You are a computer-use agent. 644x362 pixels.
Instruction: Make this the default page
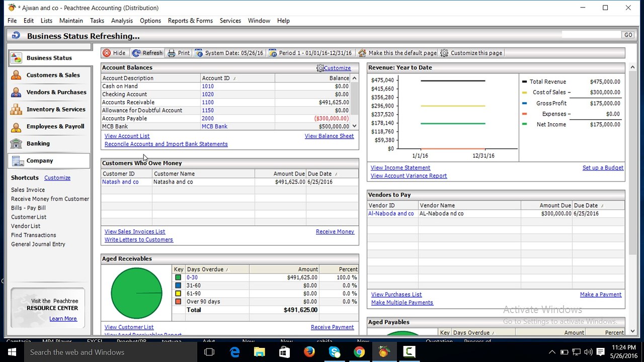(397, 53)
